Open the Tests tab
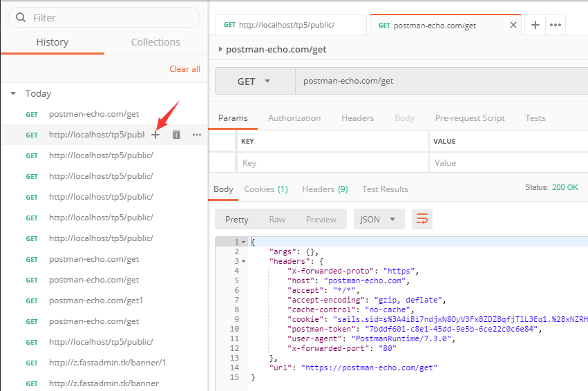 coord(535,118)
